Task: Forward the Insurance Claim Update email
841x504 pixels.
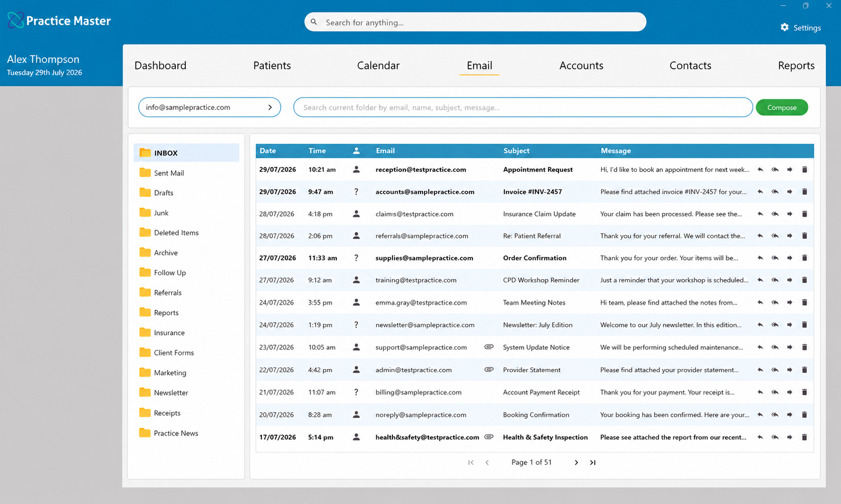Action: click(x=790, y=214)
